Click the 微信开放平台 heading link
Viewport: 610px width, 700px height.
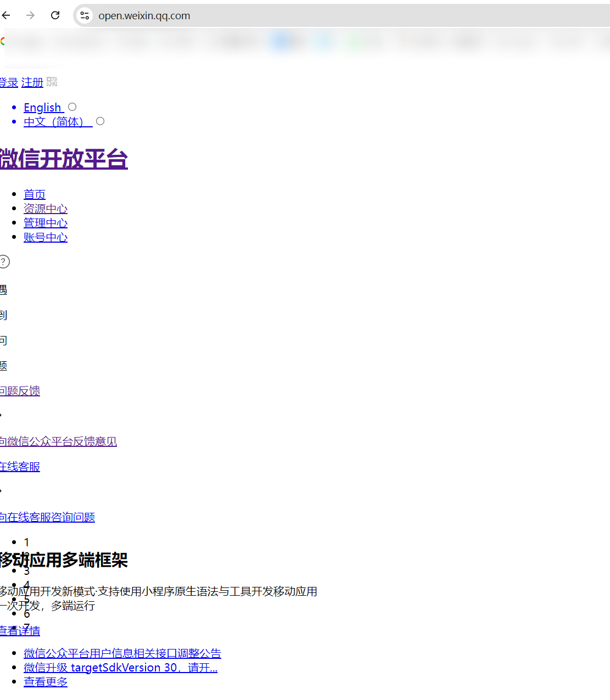pyautogui.click(x=64, y=159)
